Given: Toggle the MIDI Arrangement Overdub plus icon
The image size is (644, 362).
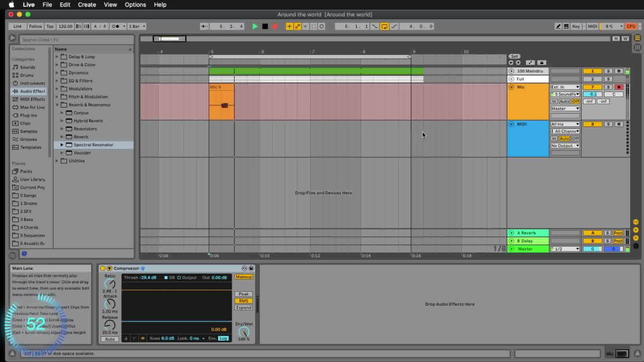Looking at the screenshot, I should [289, 26].
